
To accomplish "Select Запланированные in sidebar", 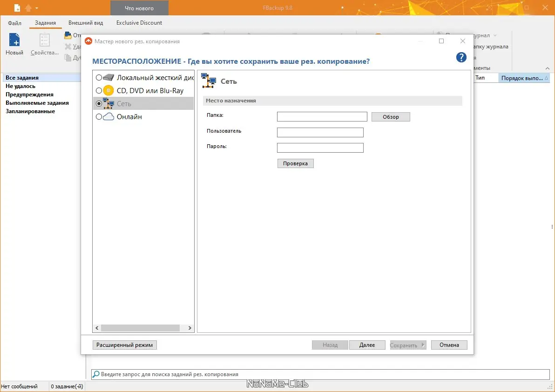I will click(30, 111).
